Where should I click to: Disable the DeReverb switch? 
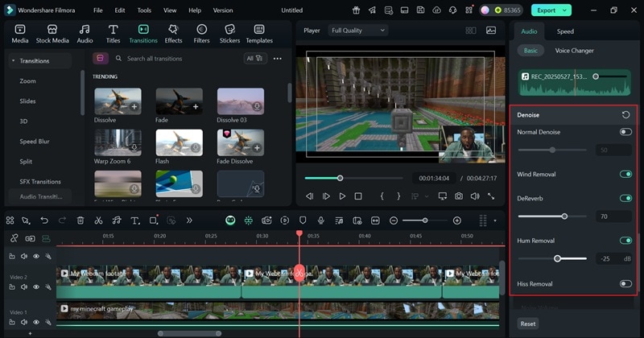(625, 198)
